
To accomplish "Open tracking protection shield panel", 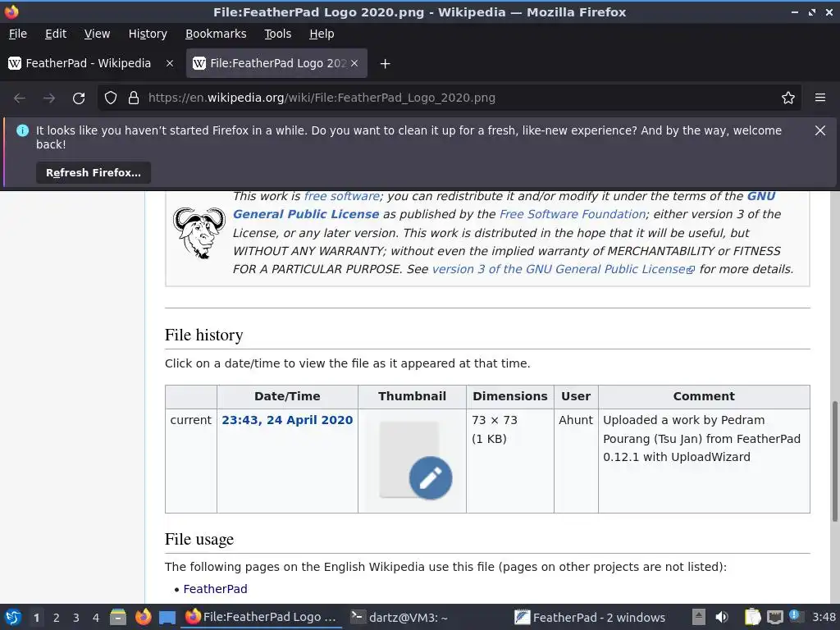I will (111, 98).
